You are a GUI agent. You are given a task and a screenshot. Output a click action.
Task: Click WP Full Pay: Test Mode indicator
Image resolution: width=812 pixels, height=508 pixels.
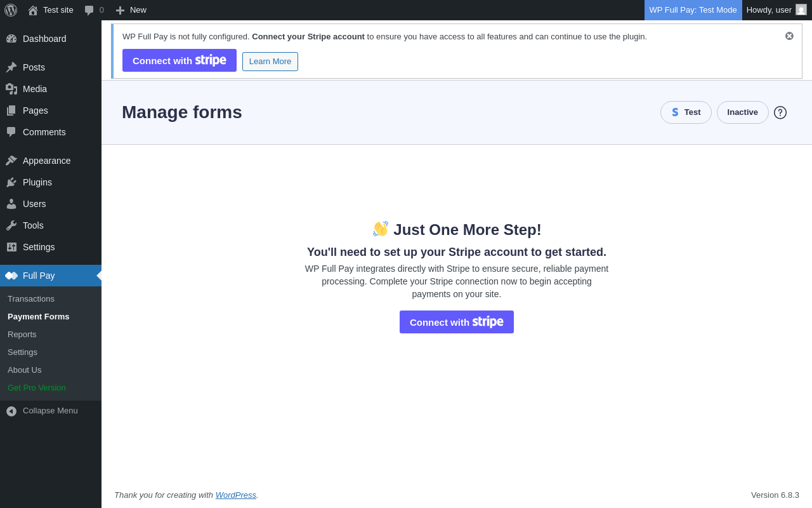693,10
